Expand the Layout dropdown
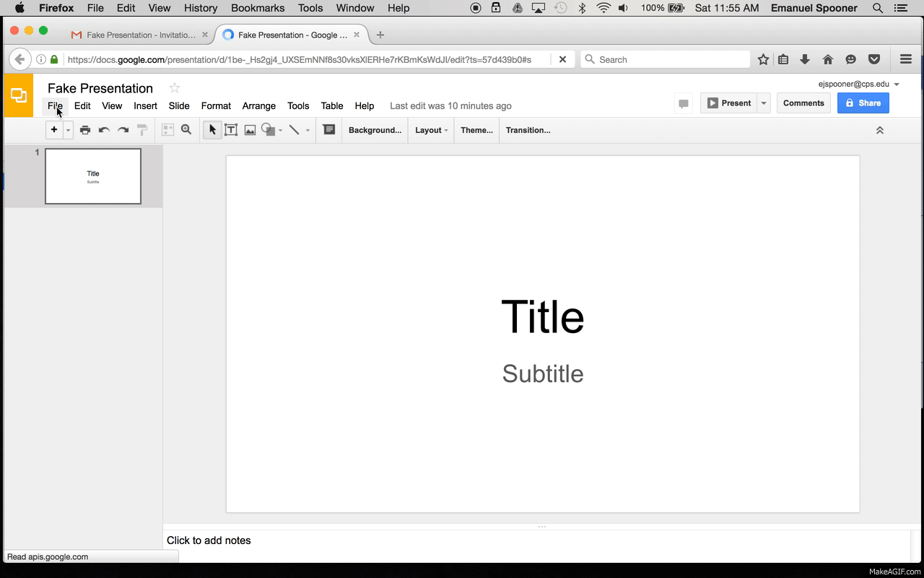Image resolution: width=924 pixels, height=578 pixels. (431, 130)
